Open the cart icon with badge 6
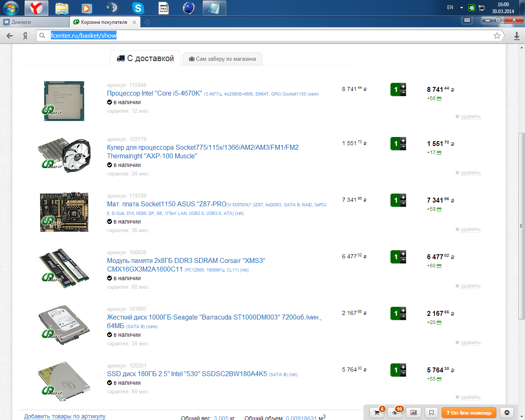The height and width of the screenshot is (420, 525). coord(377,413)
